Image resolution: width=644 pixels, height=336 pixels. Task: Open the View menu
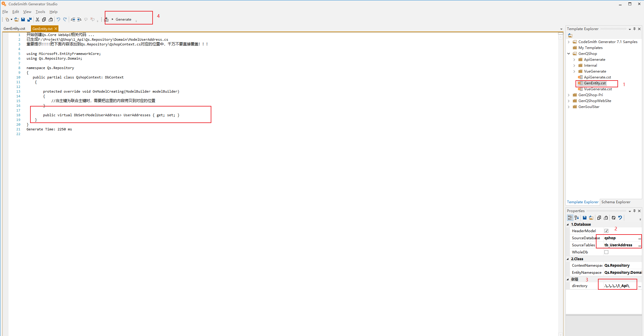[x=27, y=12]
